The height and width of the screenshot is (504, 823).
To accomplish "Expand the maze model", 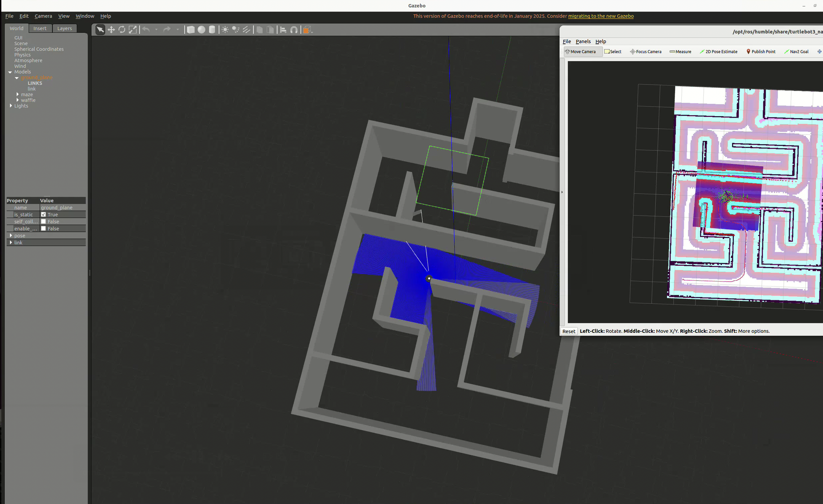I will coord(18,94).
